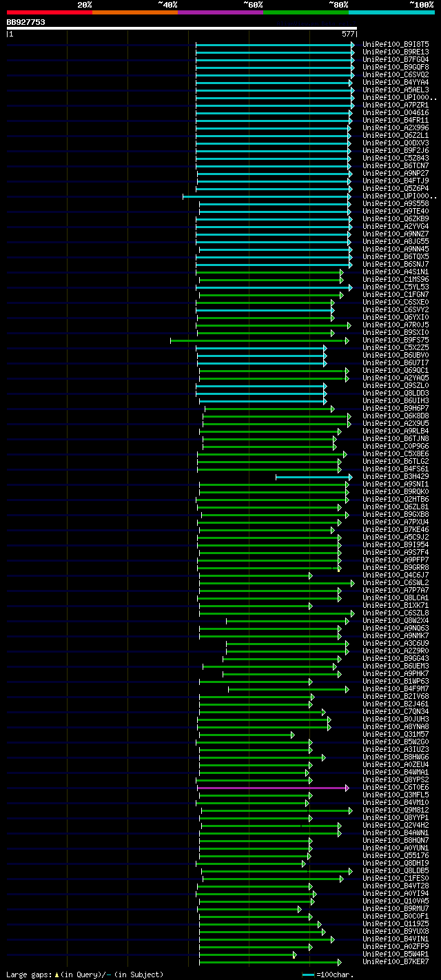The width and height of the screenshot is (441, 980).
Task: Open hit UniRef100_B6SNJ7
Action: (x=396, y=264)
